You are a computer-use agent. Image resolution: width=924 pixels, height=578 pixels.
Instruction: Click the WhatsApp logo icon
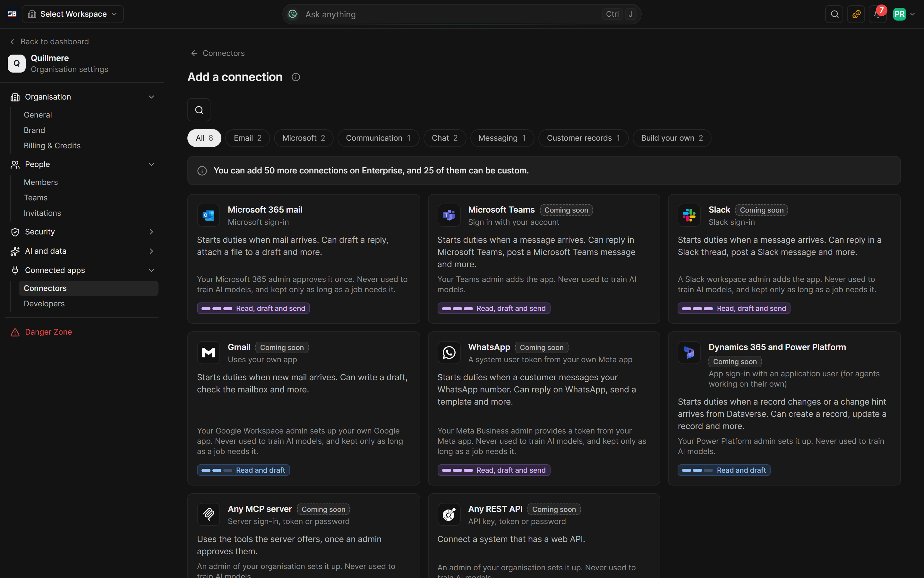449,353
